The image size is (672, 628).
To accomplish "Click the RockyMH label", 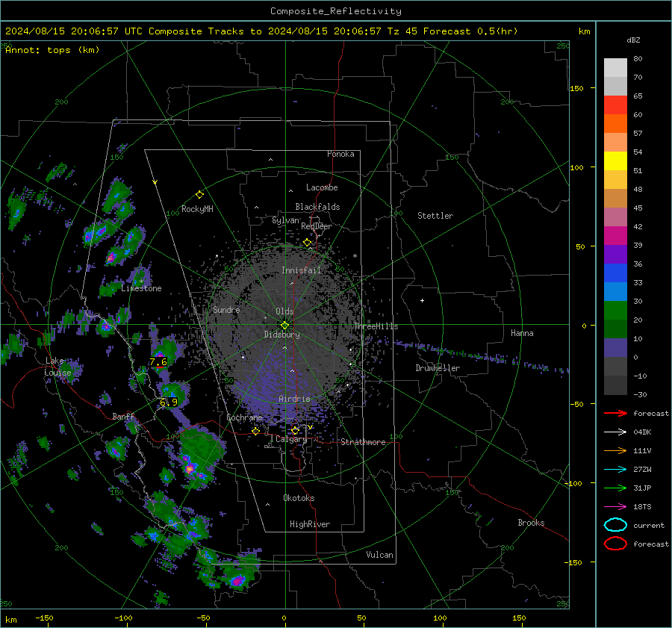I will pos(197,209).
